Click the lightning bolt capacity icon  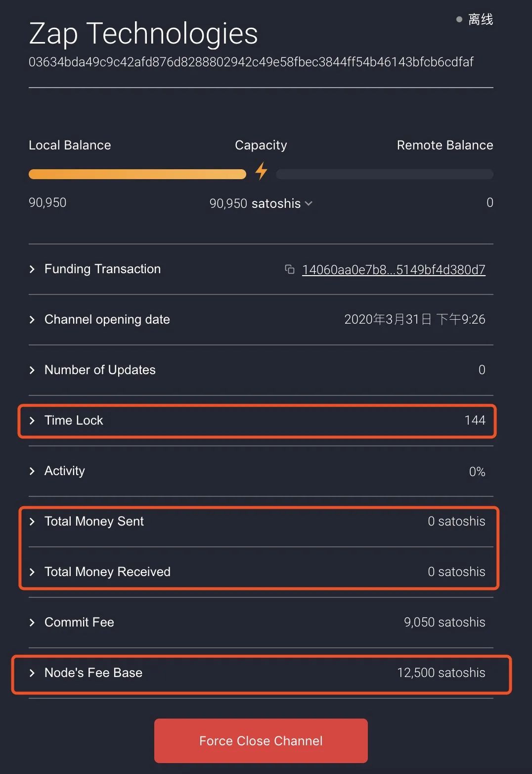tap(261, 171)
